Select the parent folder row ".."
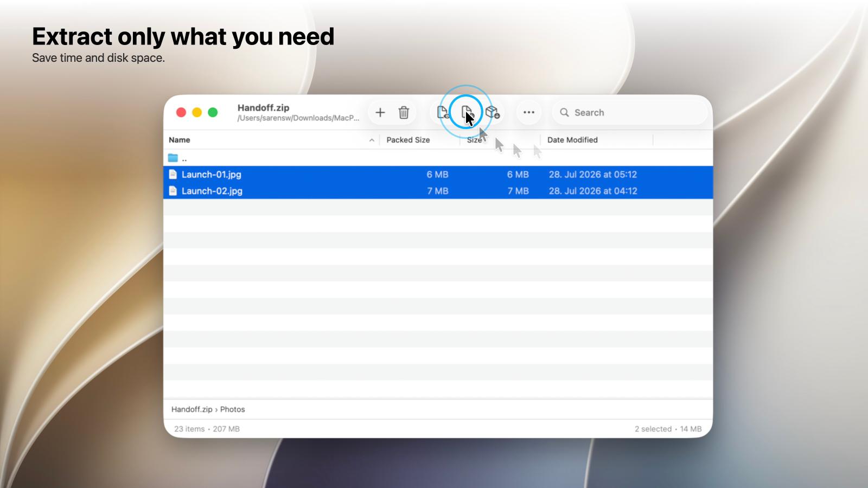The height and width of the screenshot is (488, 868). 438,158
